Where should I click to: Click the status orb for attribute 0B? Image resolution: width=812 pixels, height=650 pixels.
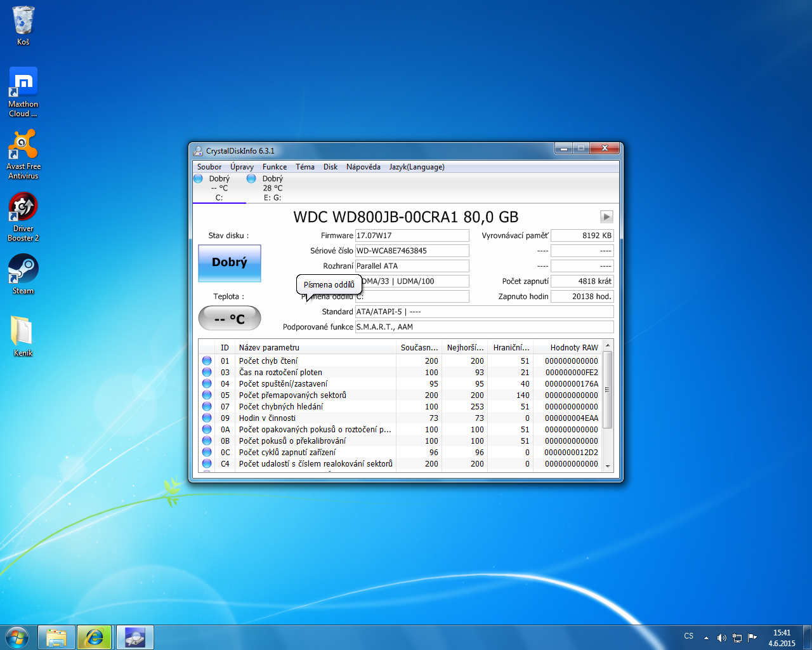click(x=207, y=441)
